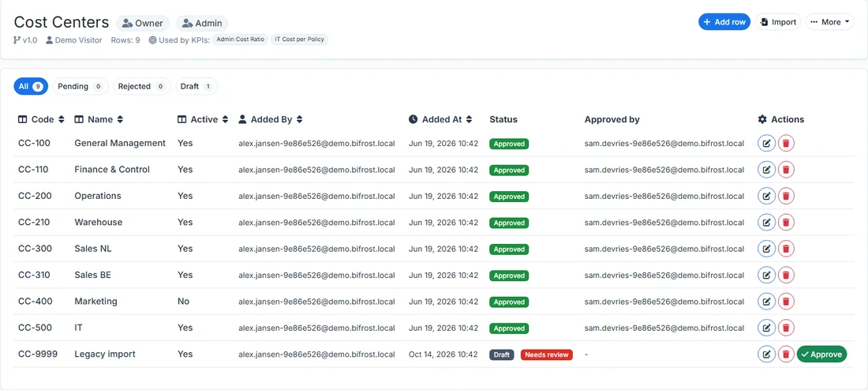Edit the CC-500 IT row
Image resolution: width=868 pixels, height=390 pixels.
[x=766, y=328]
